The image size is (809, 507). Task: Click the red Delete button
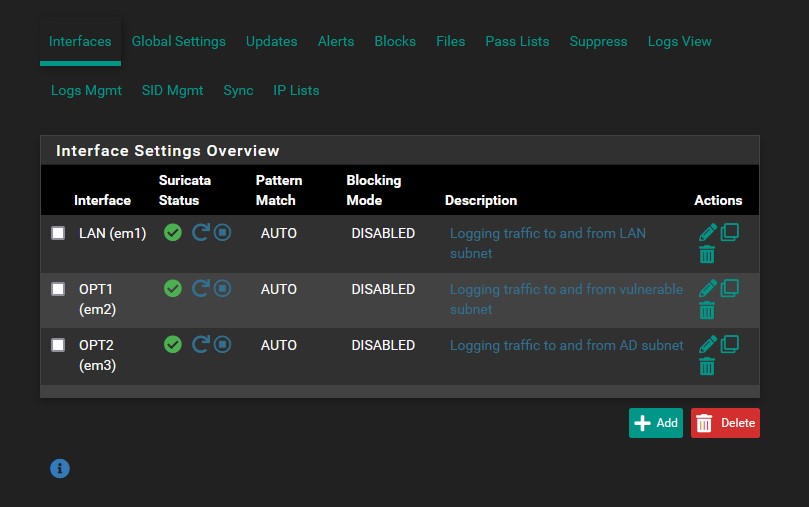(x=725, y=423)
